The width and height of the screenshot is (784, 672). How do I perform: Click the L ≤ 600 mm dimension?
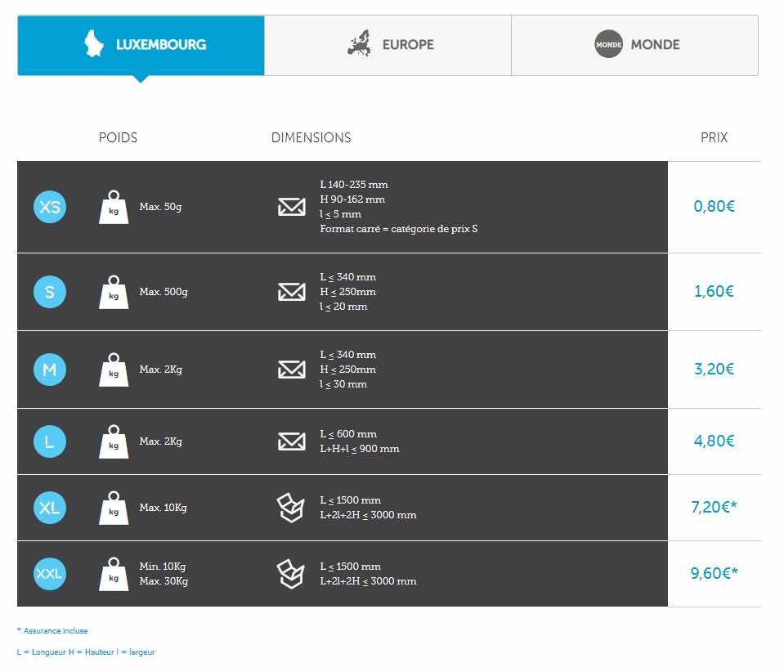click(348, 434)
